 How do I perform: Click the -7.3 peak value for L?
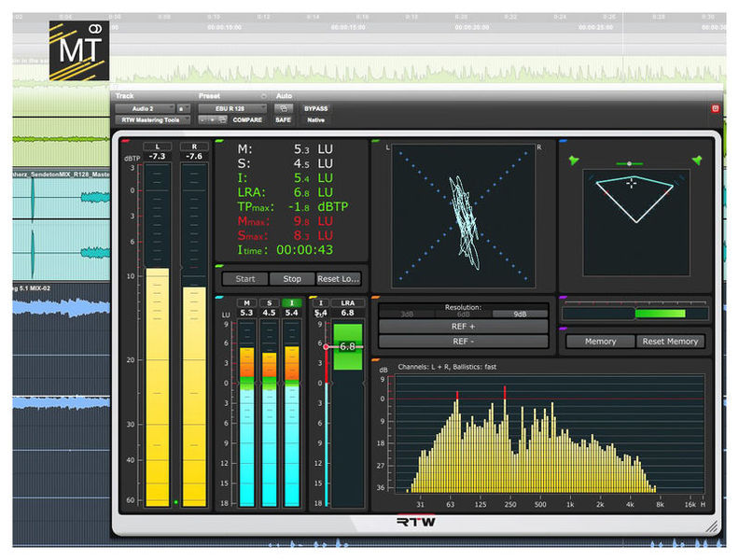point(157,156)
